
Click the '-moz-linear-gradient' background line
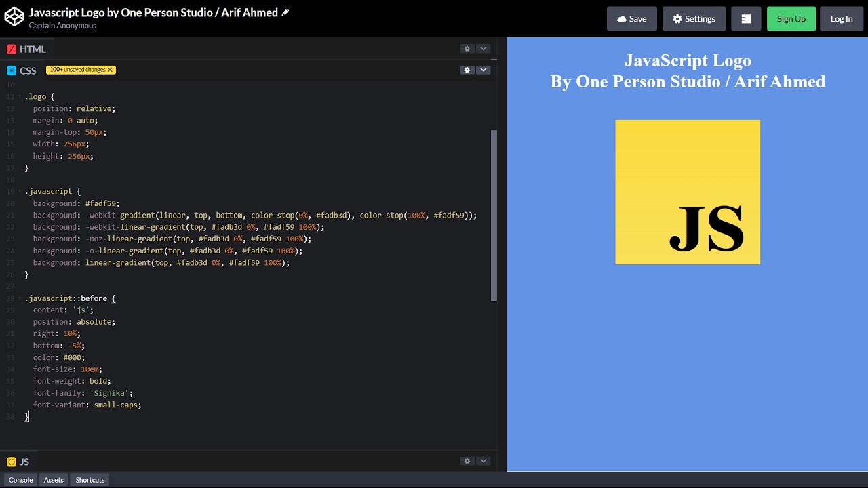pyautogui.click(x=172, y=239)
